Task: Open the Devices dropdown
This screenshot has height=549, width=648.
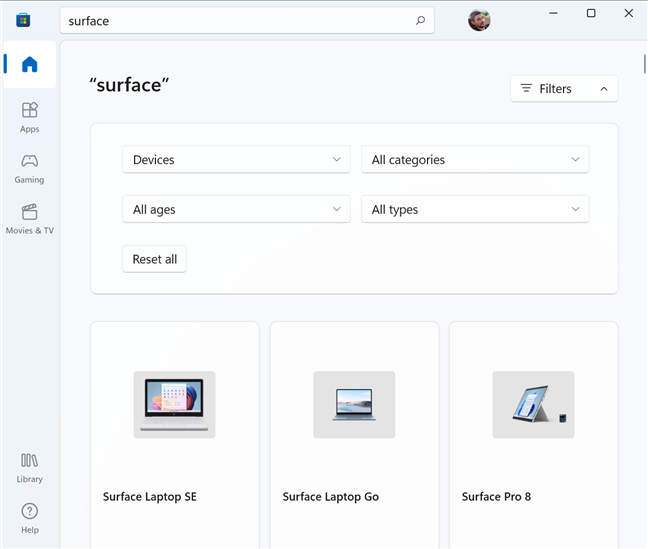Action: click(236, 160)
